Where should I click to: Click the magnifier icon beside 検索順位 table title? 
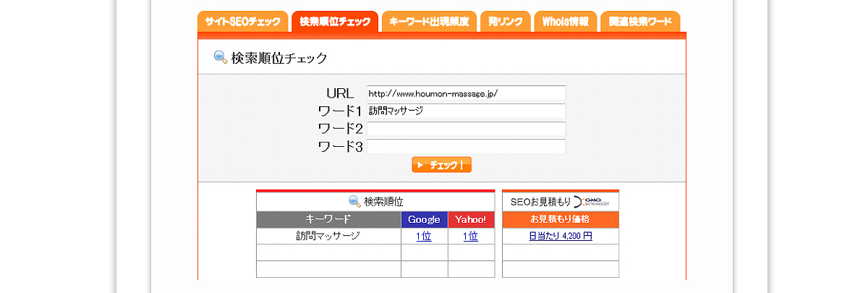tap(354, 201)
